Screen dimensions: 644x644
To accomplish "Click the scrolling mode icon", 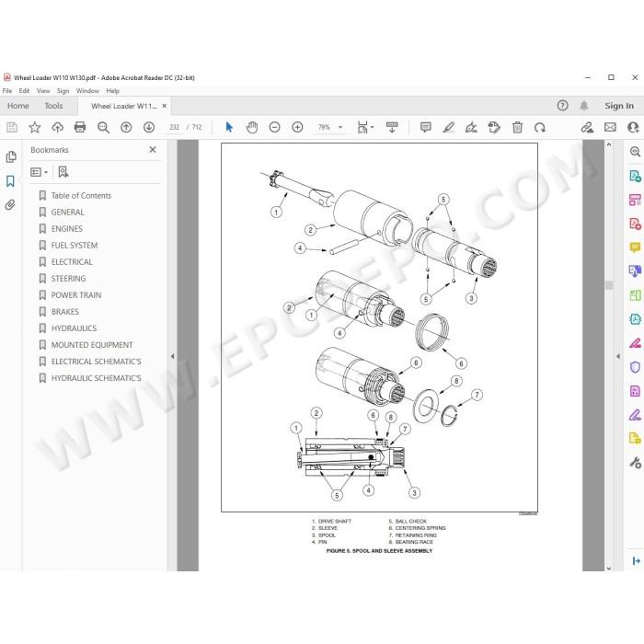I will (x=392, y=127).
